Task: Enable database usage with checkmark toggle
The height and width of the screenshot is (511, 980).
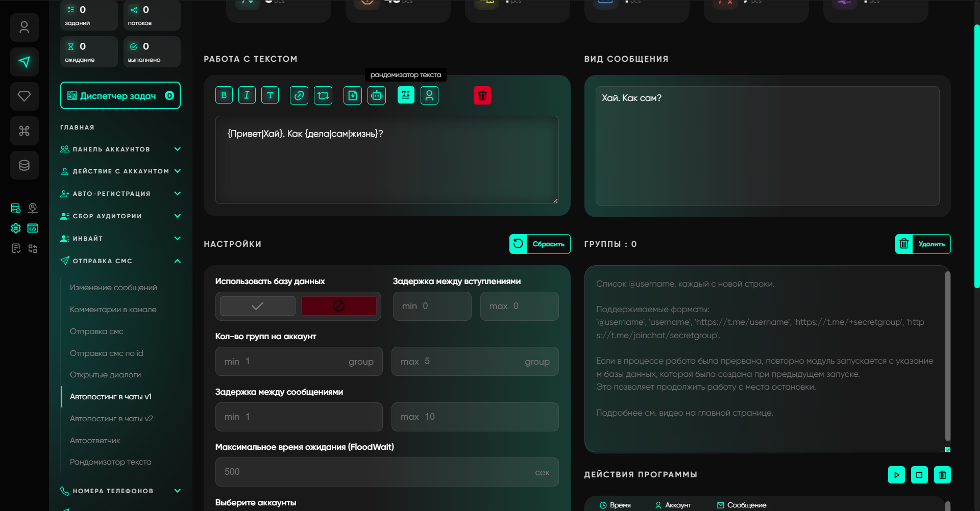Action: [x=258, y=306]
